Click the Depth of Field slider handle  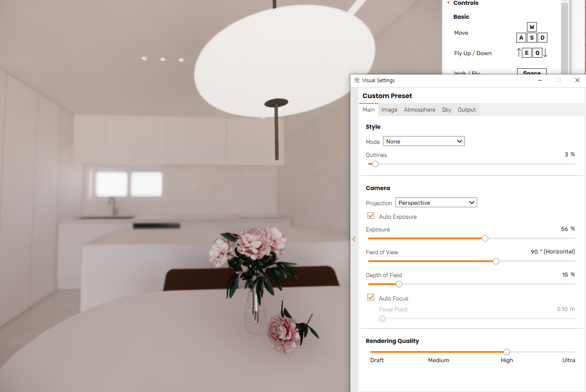[399, 284]
